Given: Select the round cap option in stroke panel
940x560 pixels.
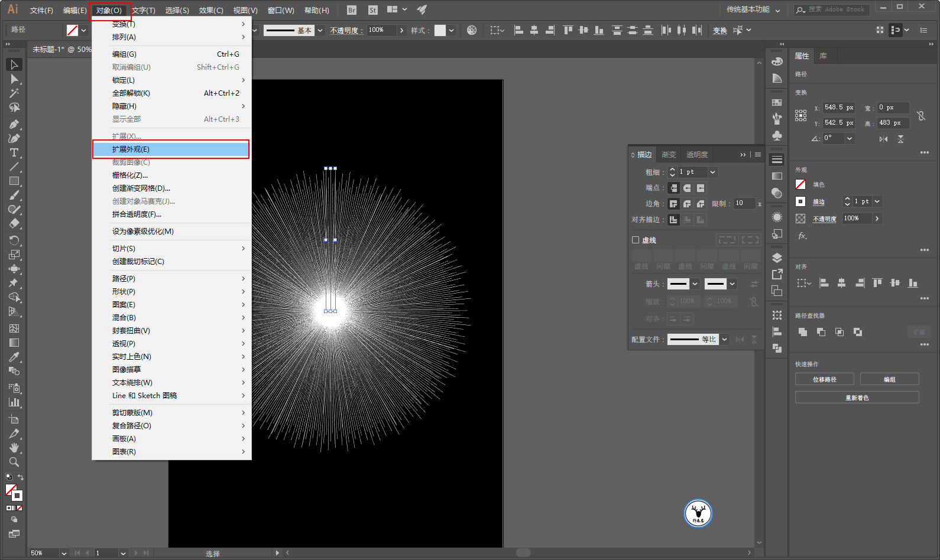Looking at the screenshot, I should [x=687, y=188].
